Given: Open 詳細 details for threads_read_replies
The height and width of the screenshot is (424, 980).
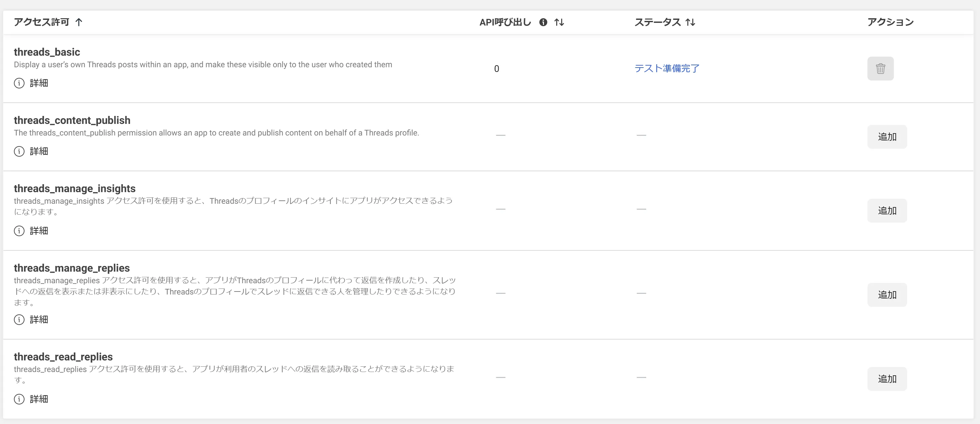Looking at the screenshot, I should pos(38,399).
